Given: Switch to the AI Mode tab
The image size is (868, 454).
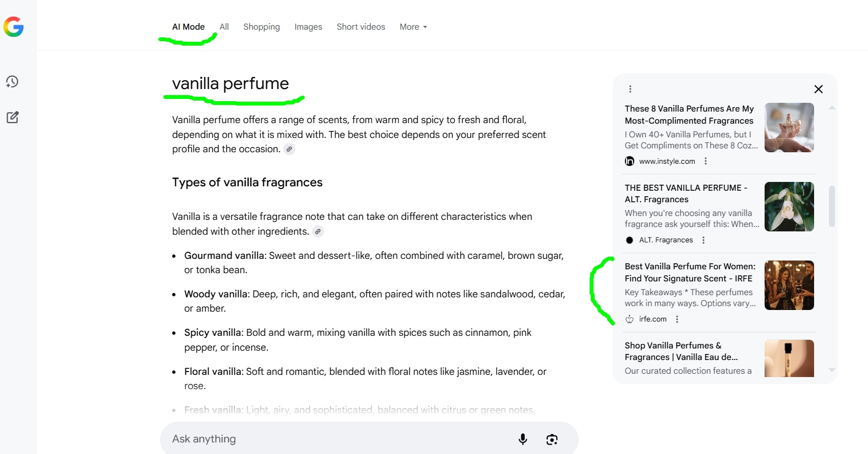Looking at the screenshot, I should (188, 27).
